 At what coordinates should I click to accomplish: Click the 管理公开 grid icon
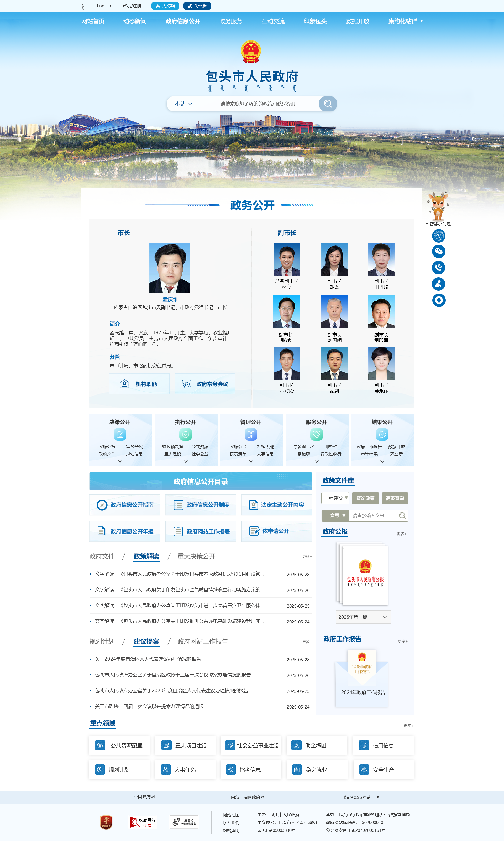click(251, 434)
